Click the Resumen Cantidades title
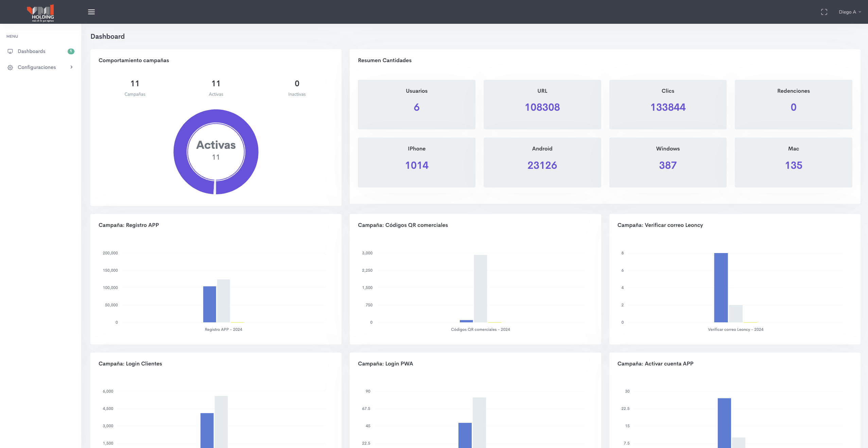 (384, 60)
